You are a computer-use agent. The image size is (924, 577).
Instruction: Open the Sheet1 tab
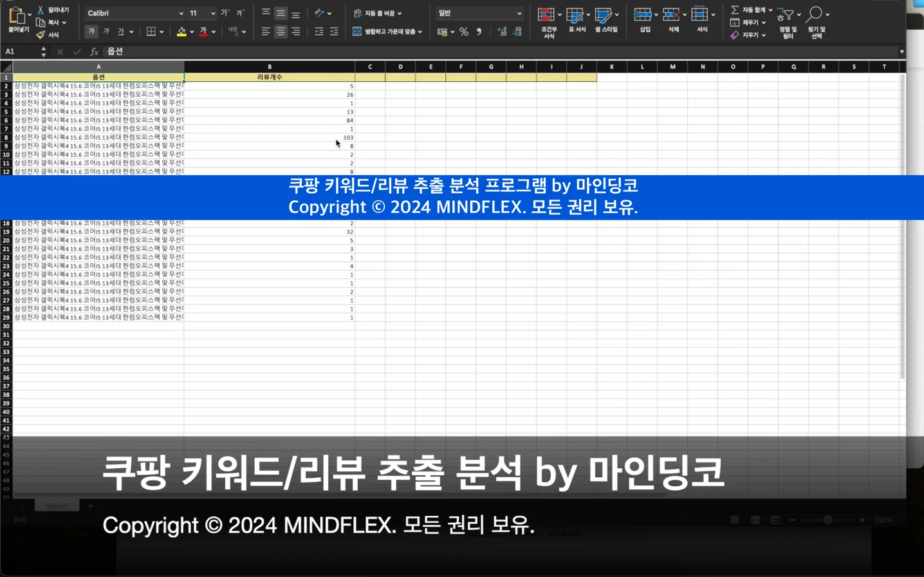[x=57, y=506]
